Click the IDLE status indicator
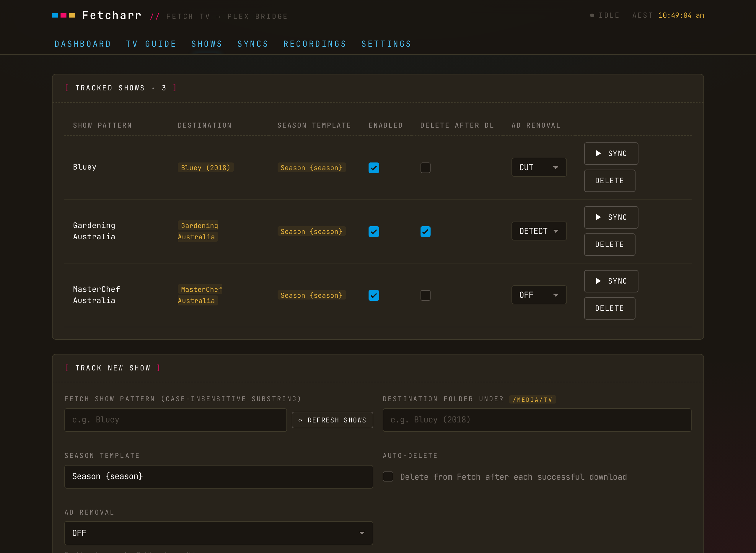This screenshot has width=756, height=553. pyautogui.click(x=605, y=15)
